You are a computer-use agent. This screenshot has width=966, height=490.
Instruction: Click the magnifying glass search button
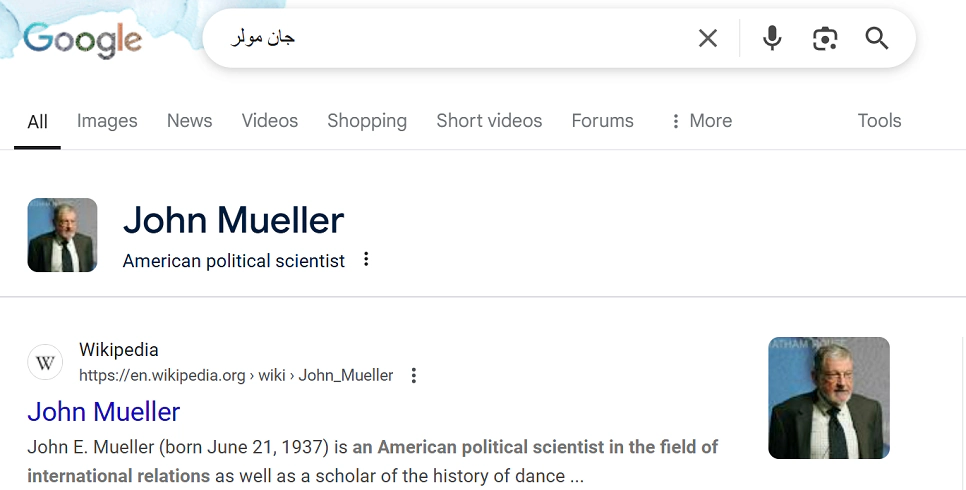click(x=877, y=39)
